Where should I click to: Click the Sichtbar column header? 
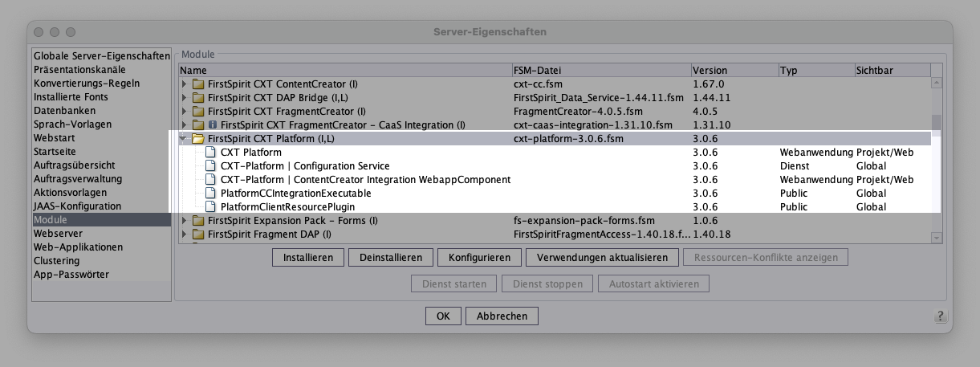click(893, 71)
